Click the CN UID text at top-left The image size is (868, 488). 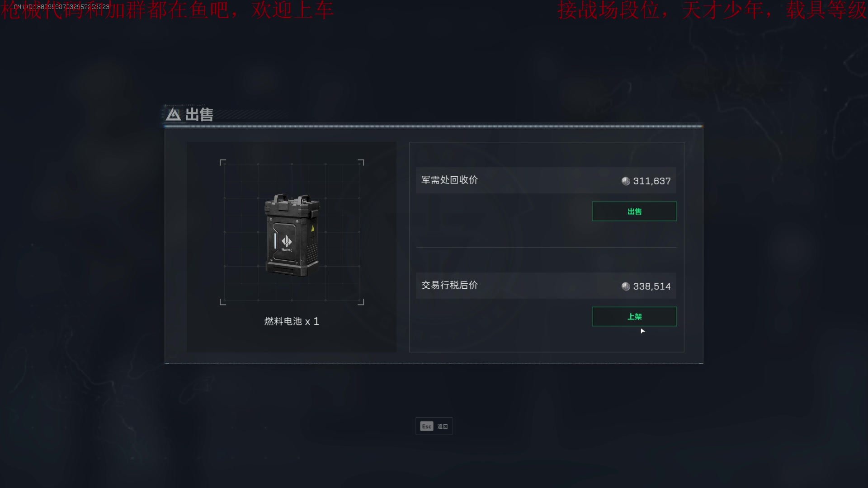click(61, 7)
